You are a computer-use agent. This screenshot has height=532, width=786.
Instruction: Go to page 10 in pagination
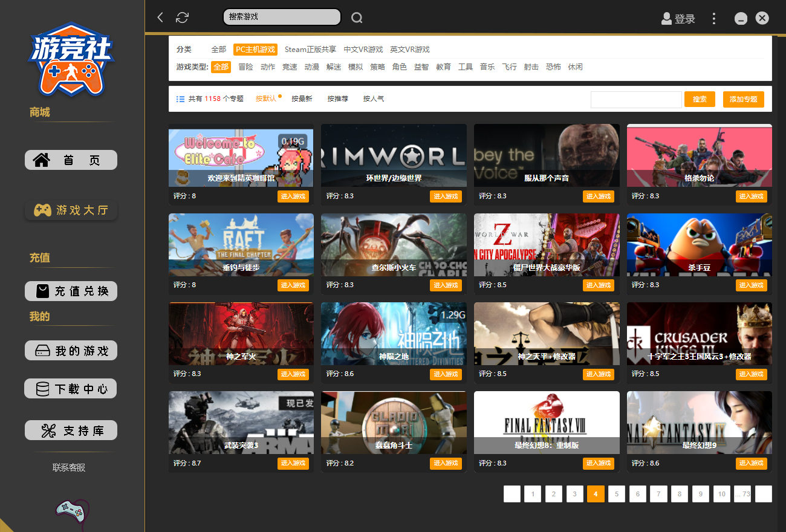coord(722,494)
